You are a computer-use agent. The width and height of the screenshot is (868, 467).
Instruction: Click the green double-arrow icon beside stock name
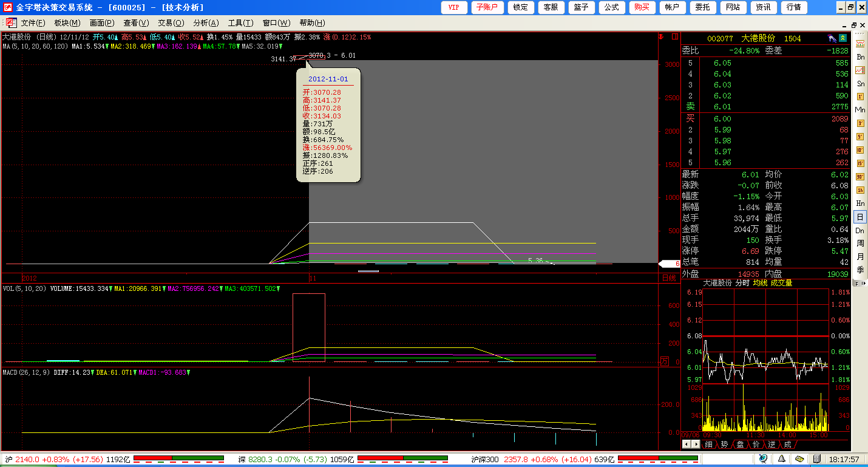[x=843, y=38]
